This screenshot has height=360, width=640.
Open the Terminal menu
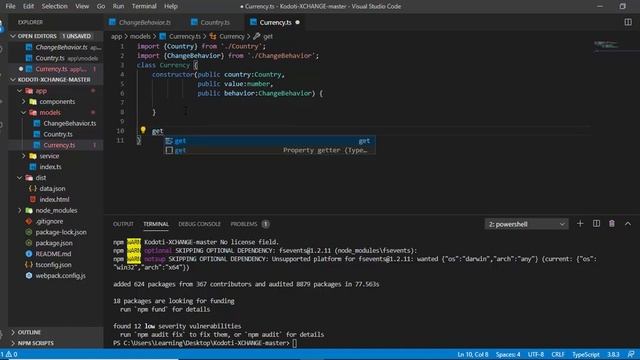coord(144,6)
